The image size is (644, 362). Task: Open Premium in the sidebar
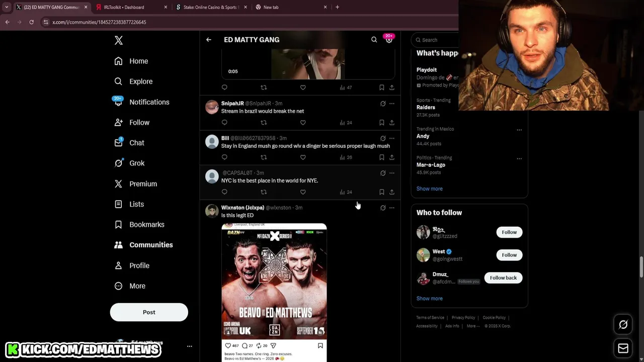(x=136, y=184)
